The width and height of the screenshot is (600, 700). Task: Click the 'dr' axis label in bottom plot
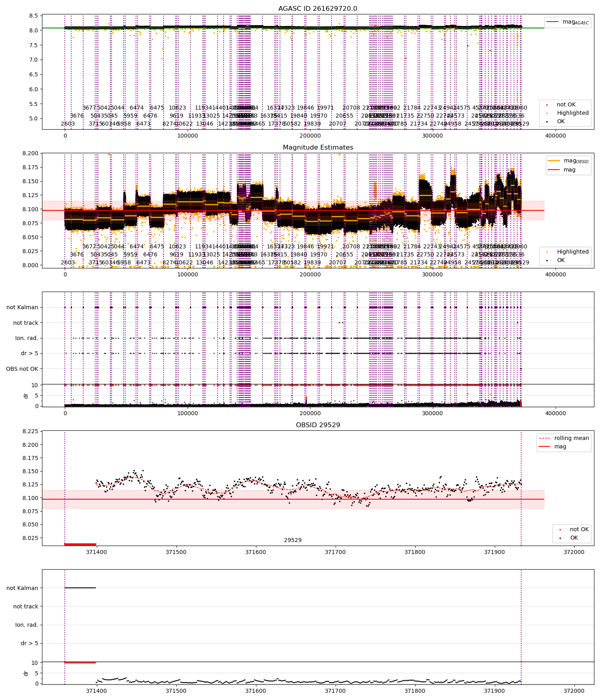point(26,673)
